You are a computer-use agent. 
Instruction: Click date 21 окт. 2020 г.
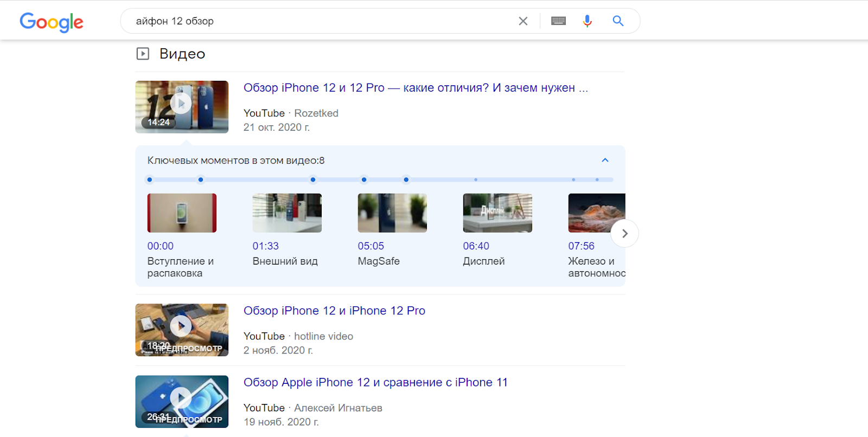point(277,127)
